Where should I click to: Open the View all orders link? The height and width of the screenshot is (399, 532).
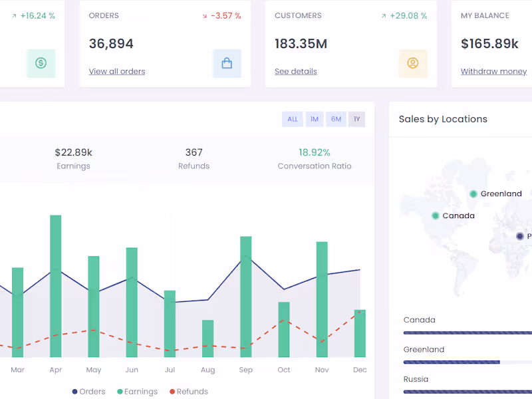(117, 72)
